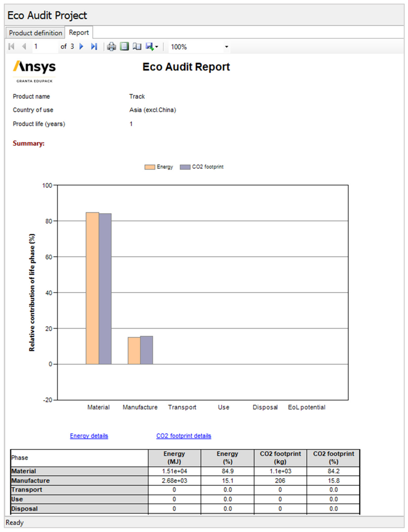Click the Material CO2 footprint bar

(x=105, y=289)
